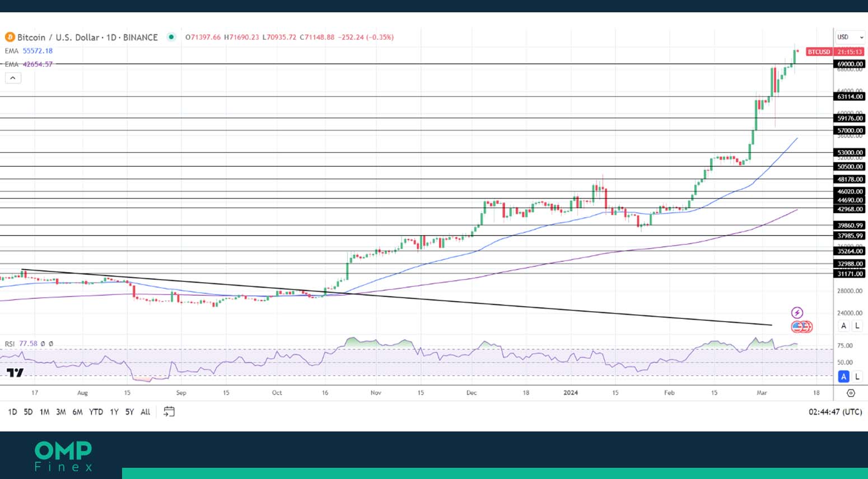Click the US flag economic events icon
This screenshot has height=479, width=868.
(x=797, y=326)
